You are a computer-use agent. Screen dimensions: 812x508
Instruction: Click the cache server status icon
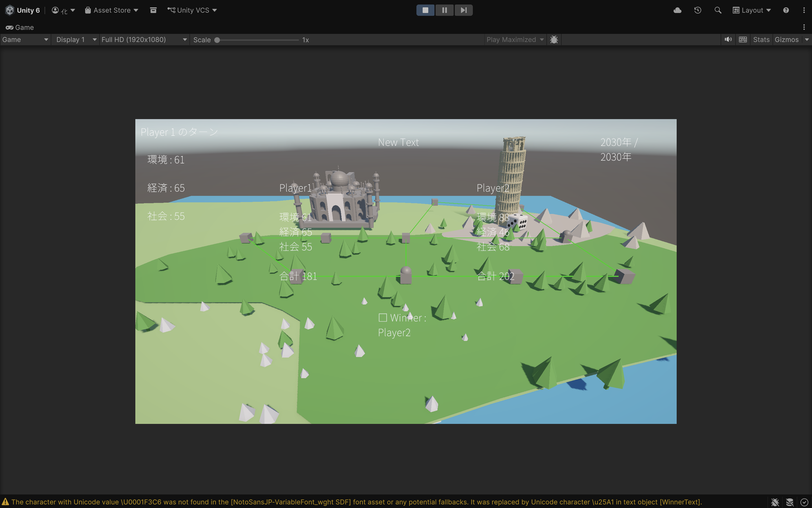789,502
